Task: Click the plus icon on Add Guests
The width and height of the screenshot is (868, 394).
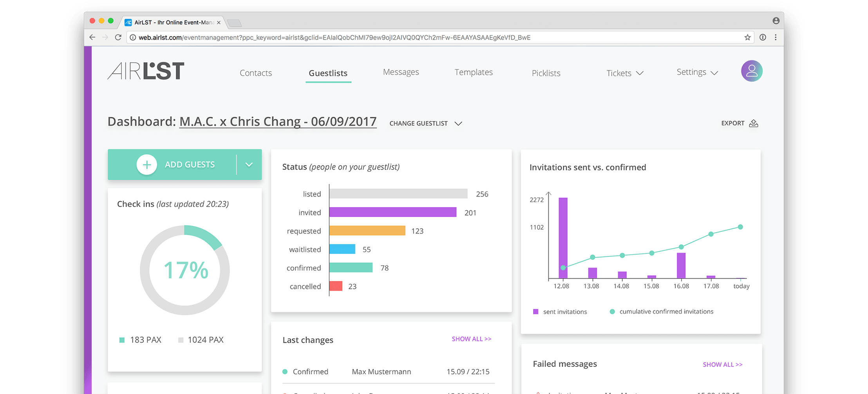Action: pyautogui.click(x=147, y=165)
